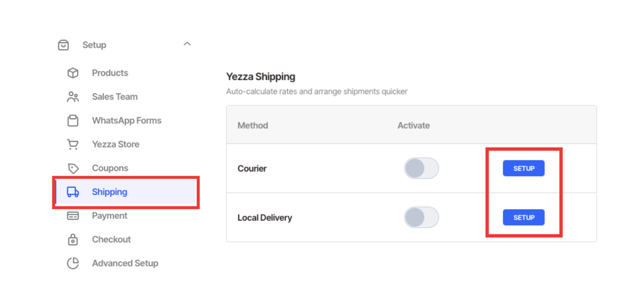The width and height of the screenshot is (644, 290).
Task: Click the WhatsApp Forms clipboard icon
Action: 73,120
